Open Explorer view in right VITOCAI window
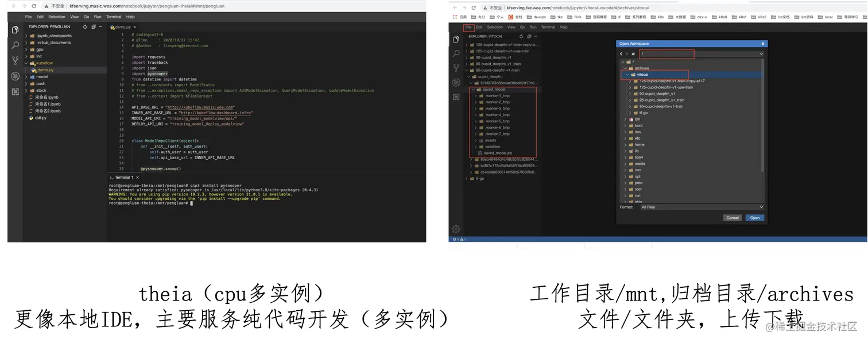Viewport: 868px width, 343px height. click(x=456, y=39)
